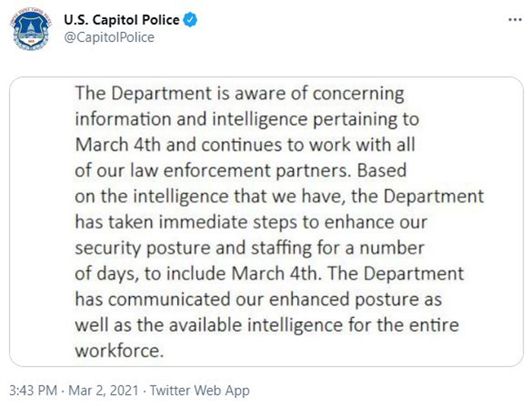Click the blue verified checkmark badge
Image resolution: width=532 pixels, height=407 pixels.
[x=190, y=20]
